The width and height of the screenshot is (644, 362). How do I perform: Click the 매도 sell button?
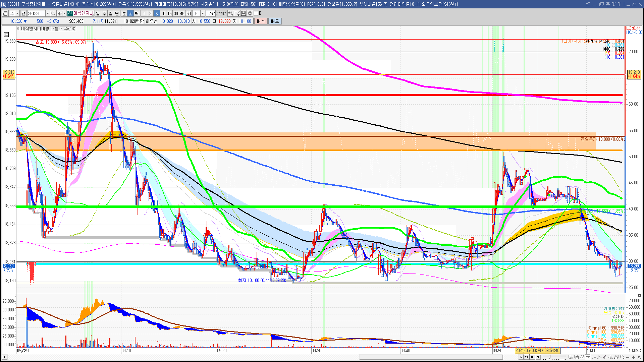pos(275,21)
